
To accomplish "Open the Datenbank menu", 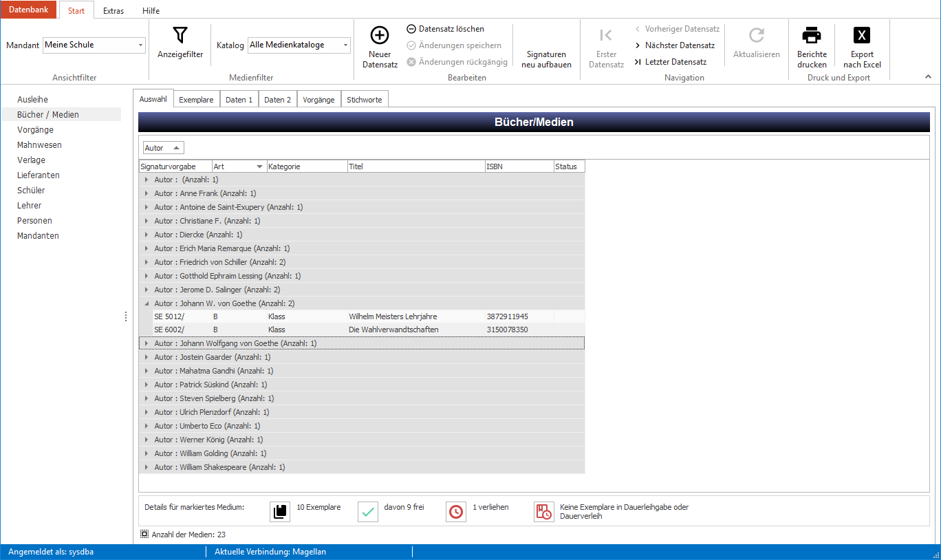I will (x=29, y=10).
